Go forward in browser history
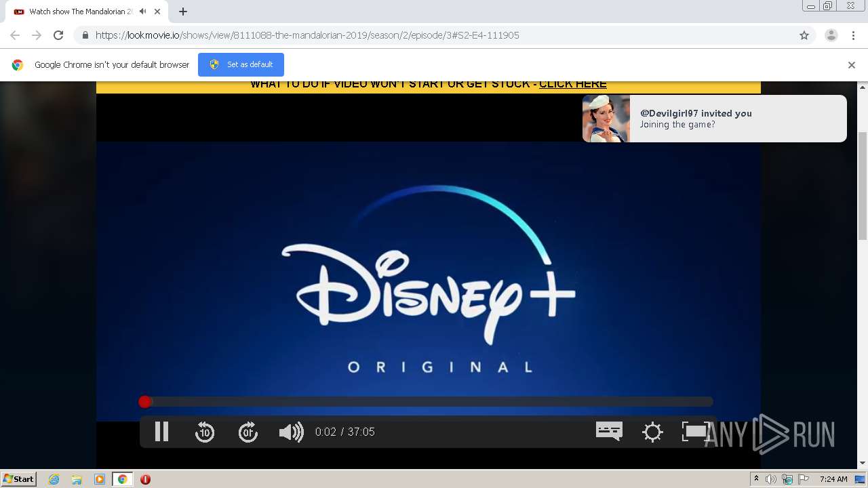Image resolution: width=868 pixels, height=488 pixels. tap(37, 35)
